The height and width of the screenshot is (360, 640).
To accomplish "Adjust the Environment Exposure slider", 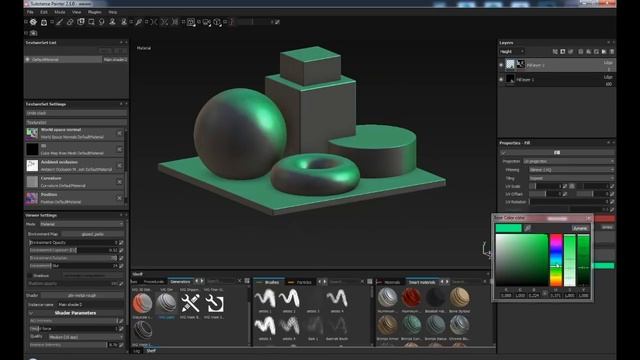I will (x=73, y=250).
